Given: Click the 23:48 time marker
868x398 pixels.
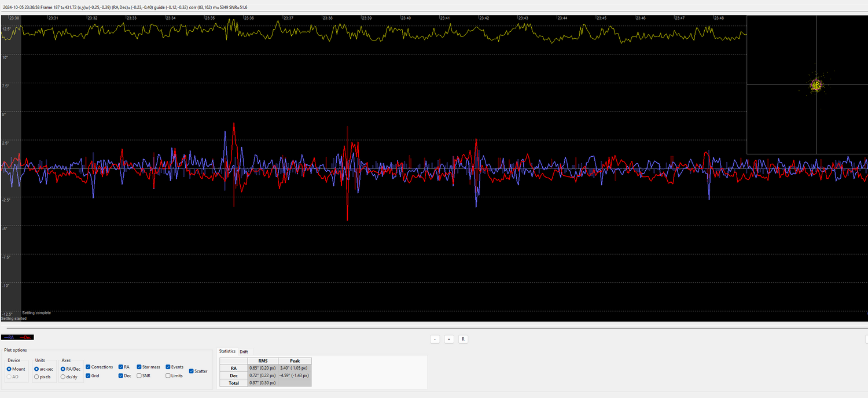Looking at the screenshot, I should coord(718,18).
